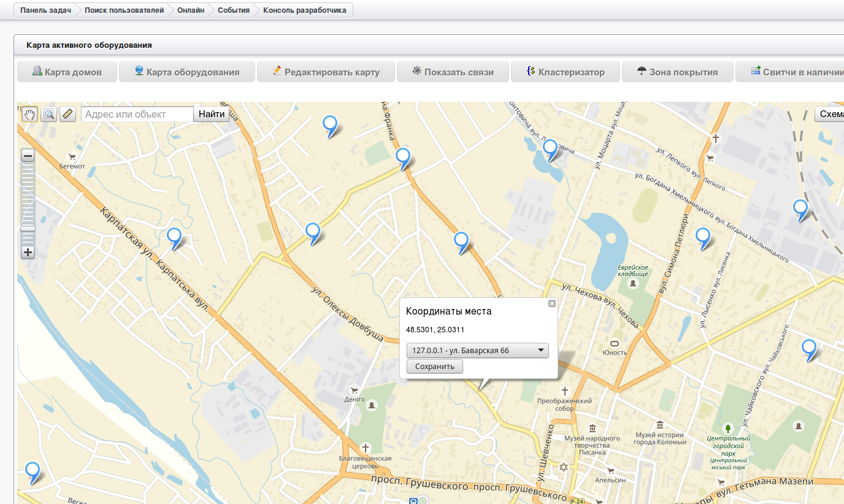The image size is (844, 504).
Task: Open the 127.0.0.1 ул. Баварская 66 dropdown
Action: coord(477,351)
